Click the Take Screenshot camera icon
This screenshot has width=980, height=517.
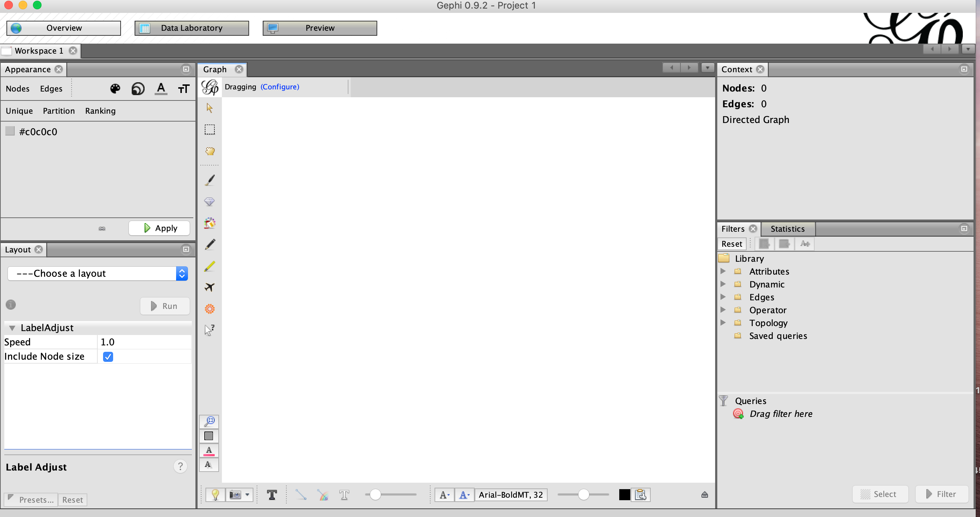click(235, 494)
